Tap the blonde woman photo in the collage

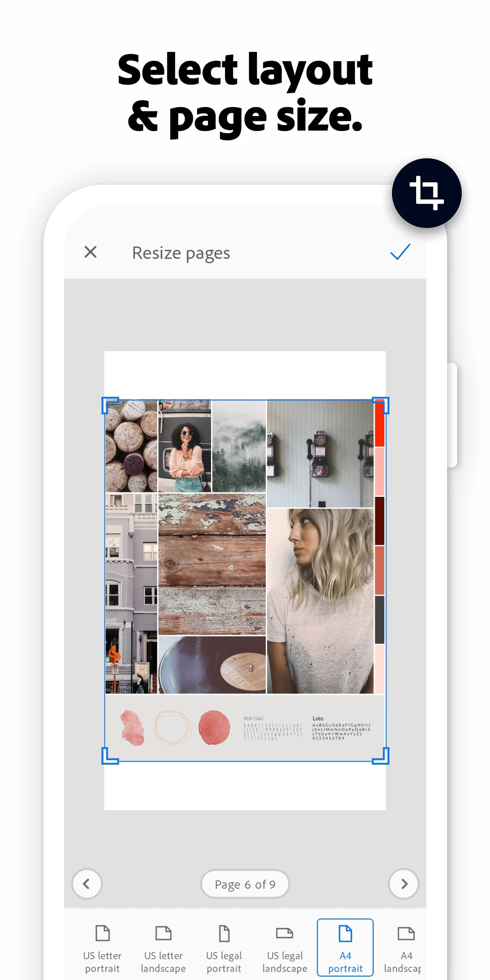(x=320, y=601)
